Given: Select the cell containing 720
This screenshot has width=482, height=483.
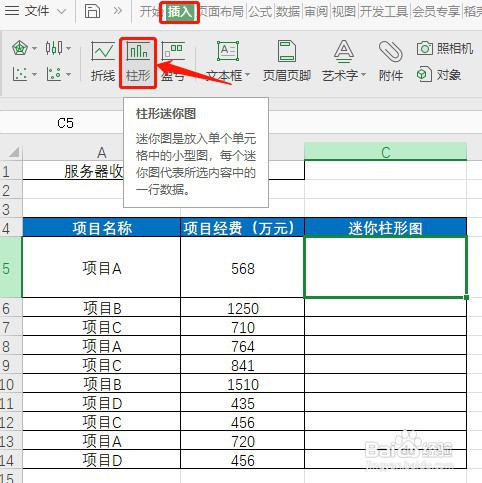Looking at the screenshot, I should pos(242,441).
